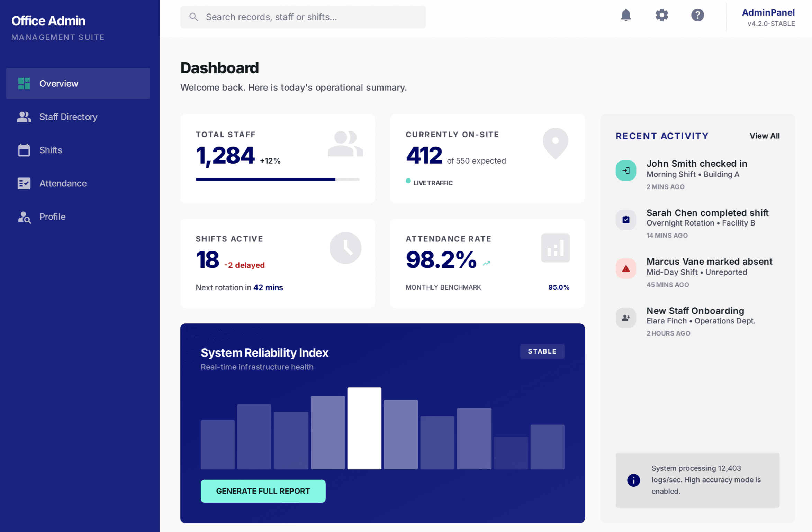Click the red absent warning icon
The height and width of the screenshot is (532, 812).
coord(626,268)
